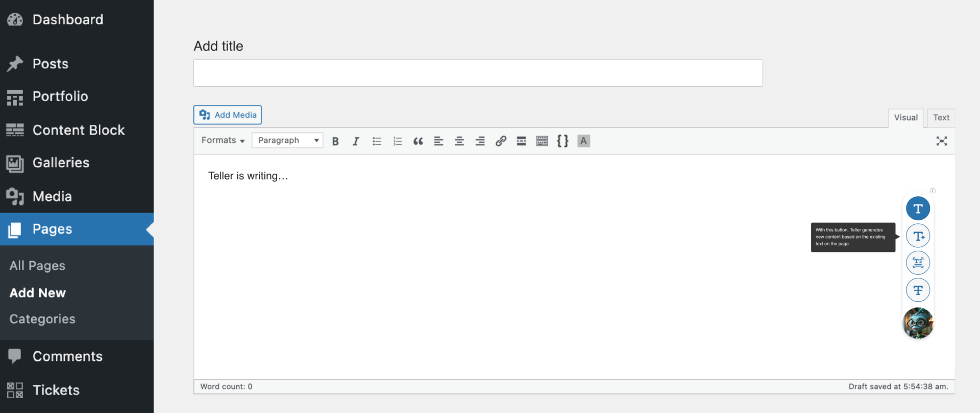Image resolution: width=980 pixels, height=413 pixels.
Task: Toggle bold formatting in the editor toolbar
Action: [335, 141]
